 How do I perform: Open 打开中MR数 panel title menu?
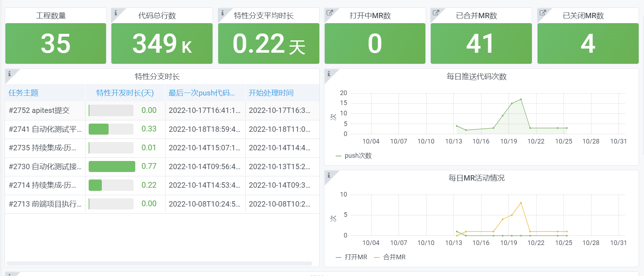tap(370, 16)
